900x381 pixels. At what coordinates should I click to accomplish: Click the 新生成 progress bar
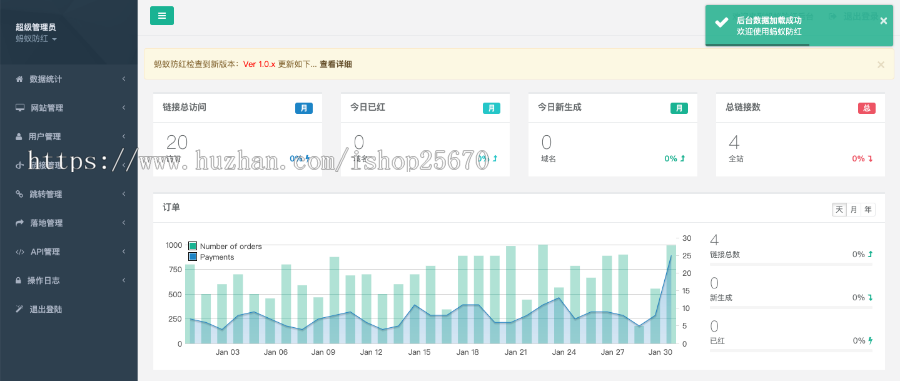791,308
